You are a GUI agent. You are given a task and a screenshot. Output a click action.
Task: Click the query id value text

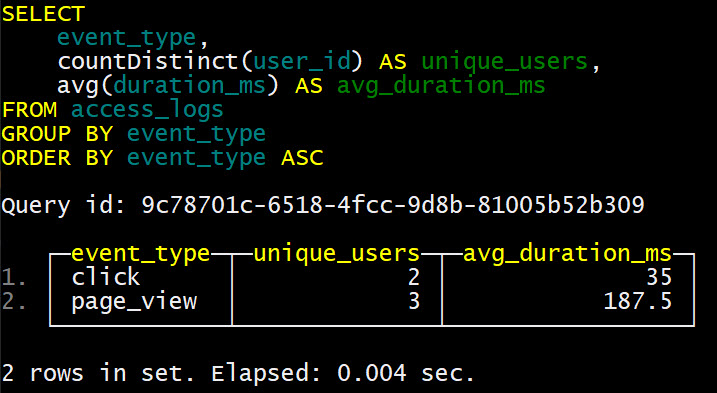(x=393, y=205)
